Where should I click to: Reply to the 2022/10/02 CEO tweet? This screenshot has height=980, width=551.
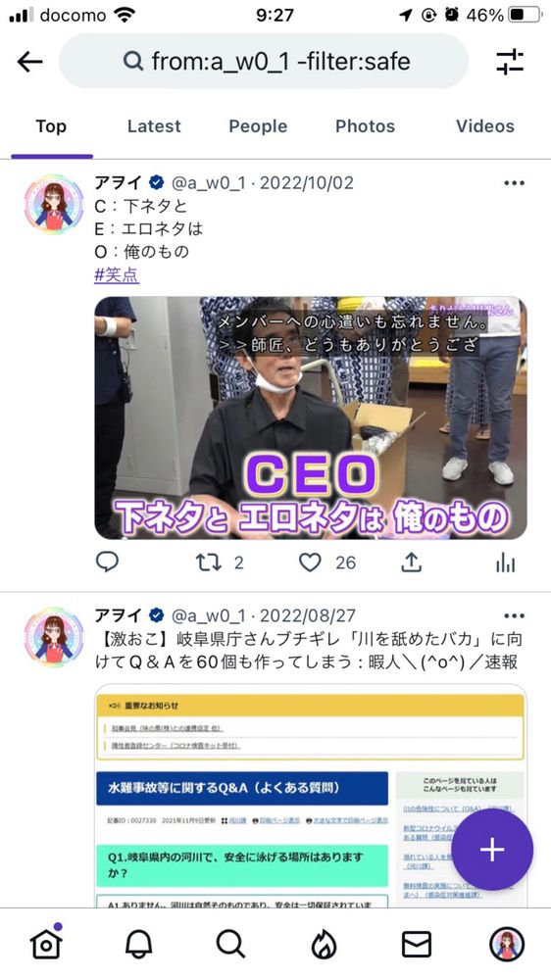107,562
